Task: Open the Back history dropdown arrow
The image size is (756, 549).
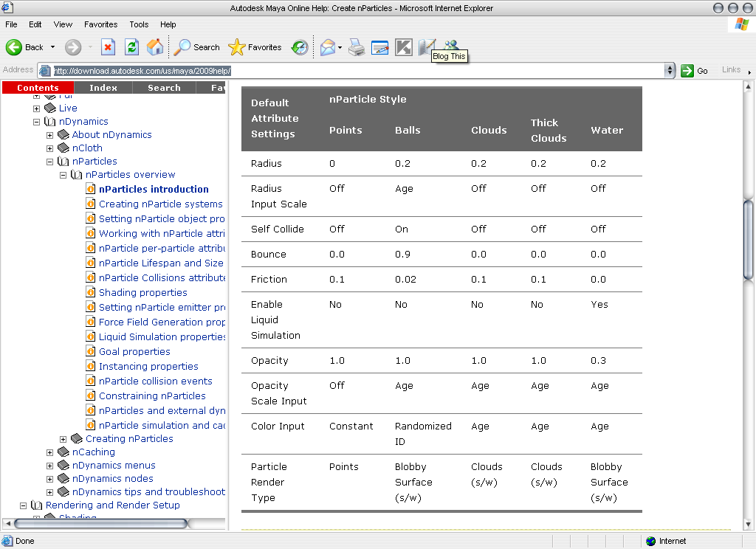Action: point(52,47)
